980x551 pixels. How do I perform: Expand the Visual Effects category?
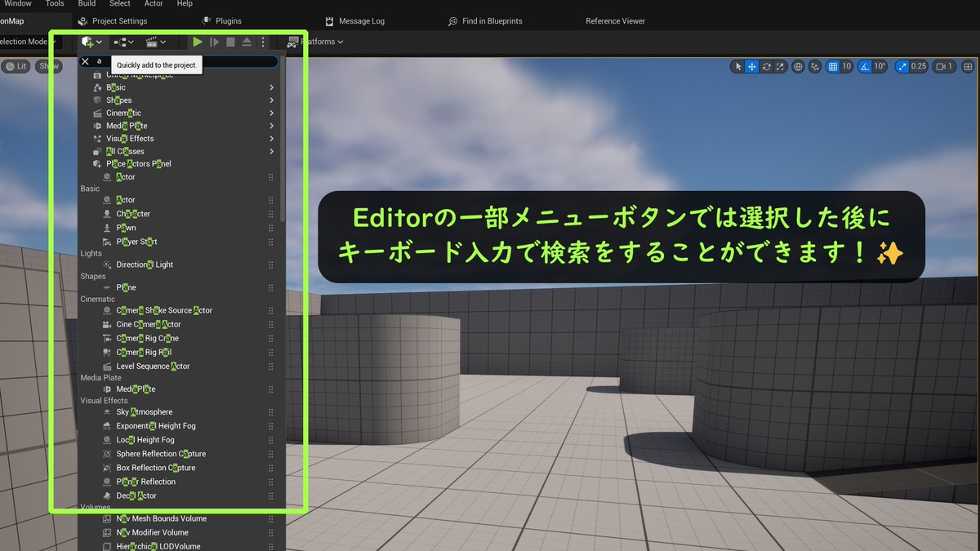click(x=131, y=138)
